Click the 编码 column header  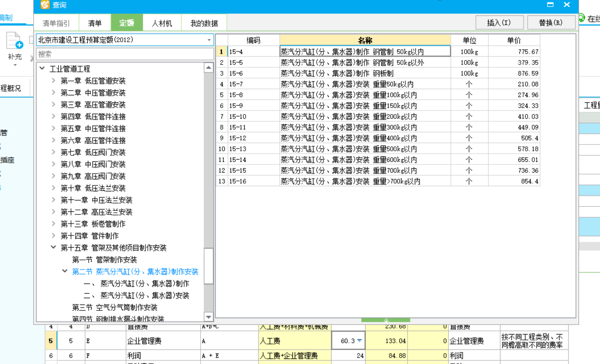[x=254, y=40]
